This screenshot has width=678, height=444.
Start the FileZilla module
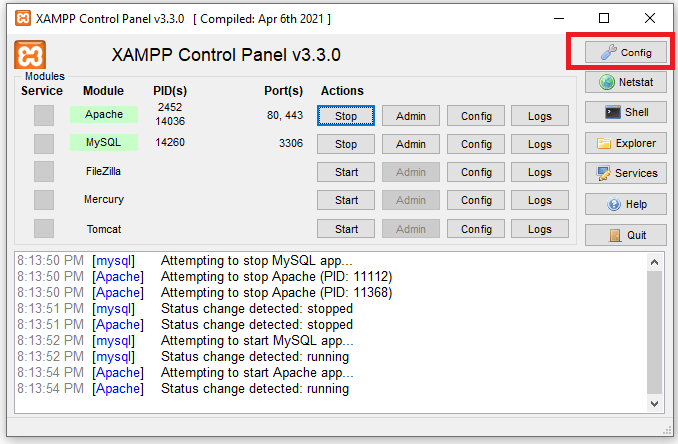pyautogui.click(x=346, y=172)
